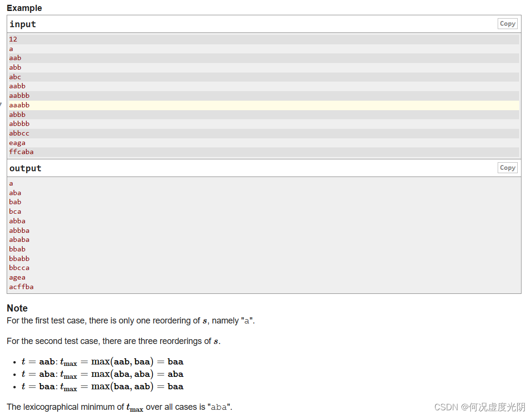Screen dimensions: 532x416
Task: Click the input line "abc"
Action: tap(15, 76)
